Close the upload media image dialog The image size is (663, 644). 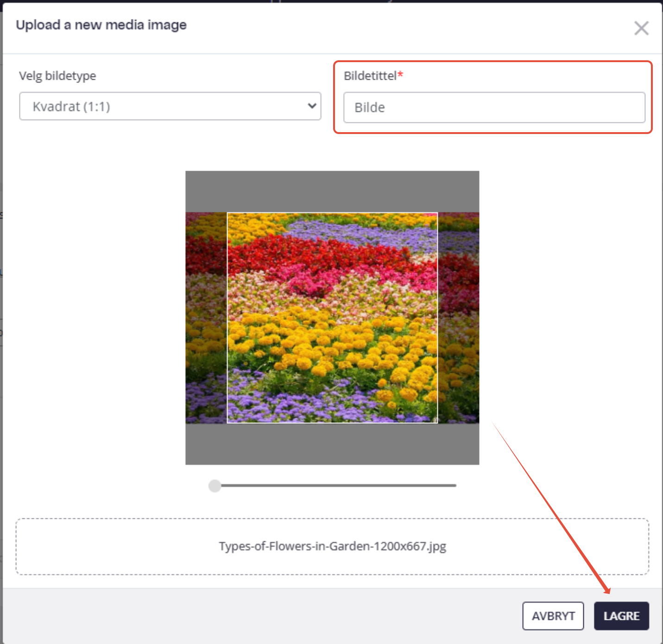641,28
